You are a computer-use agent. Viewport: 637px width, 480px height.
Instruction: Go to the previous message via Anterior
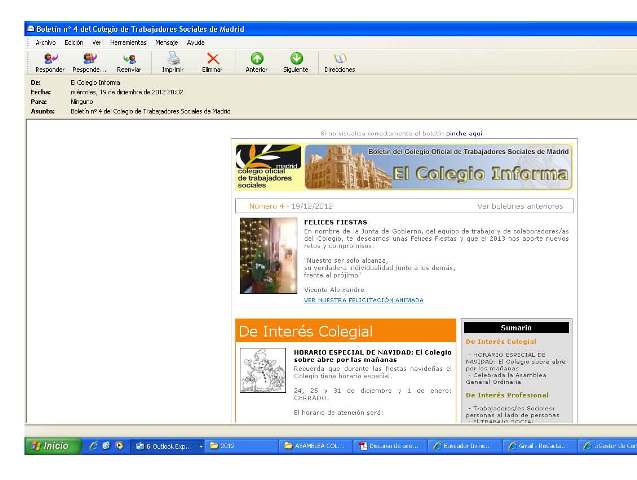point(256,63)
